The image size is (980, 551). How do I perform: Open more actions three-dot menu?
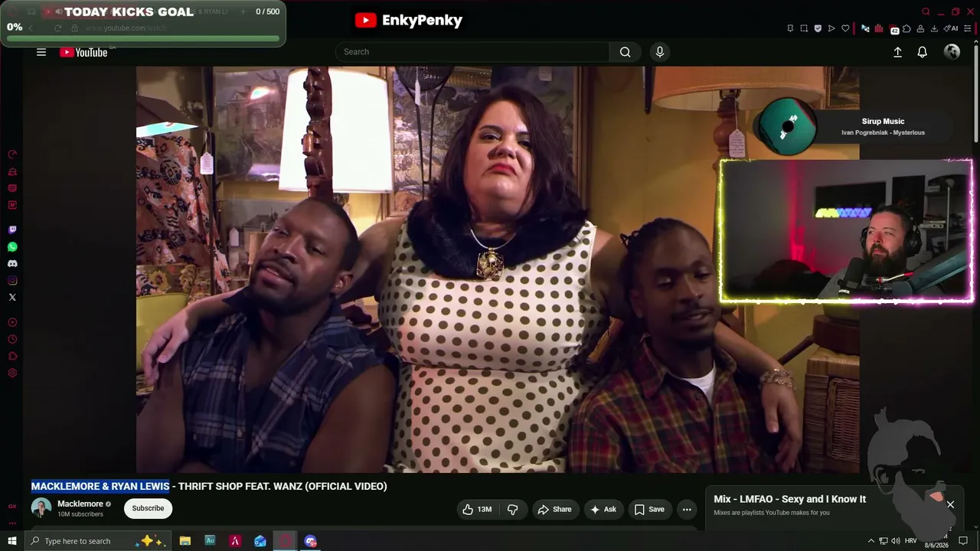click(687, 509)
